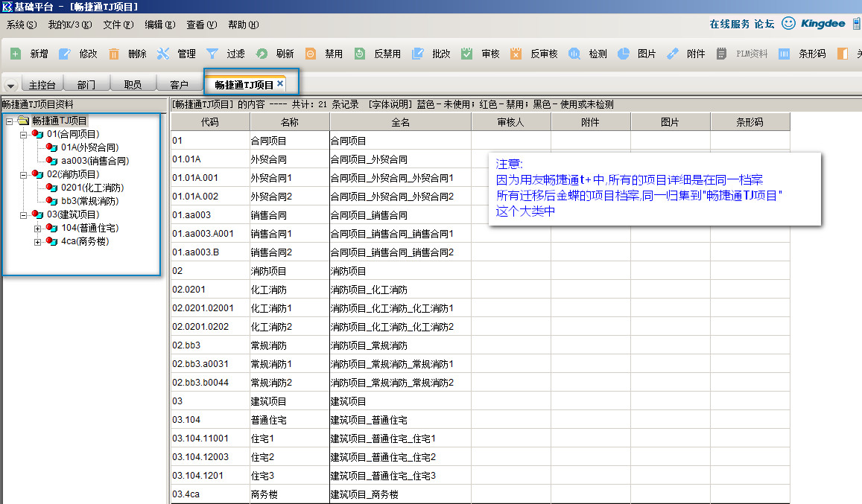Click the 刷新 (Refresh) icon

262,54
